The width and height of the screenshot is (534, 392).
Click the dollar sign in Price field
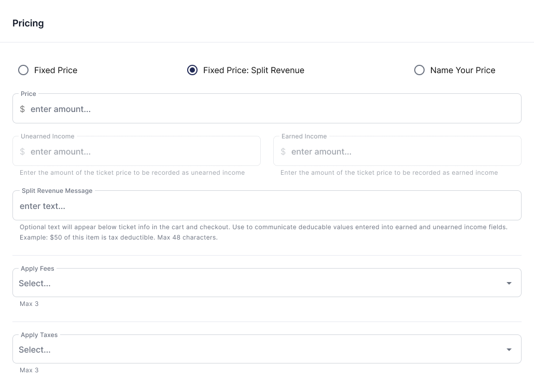22,109
